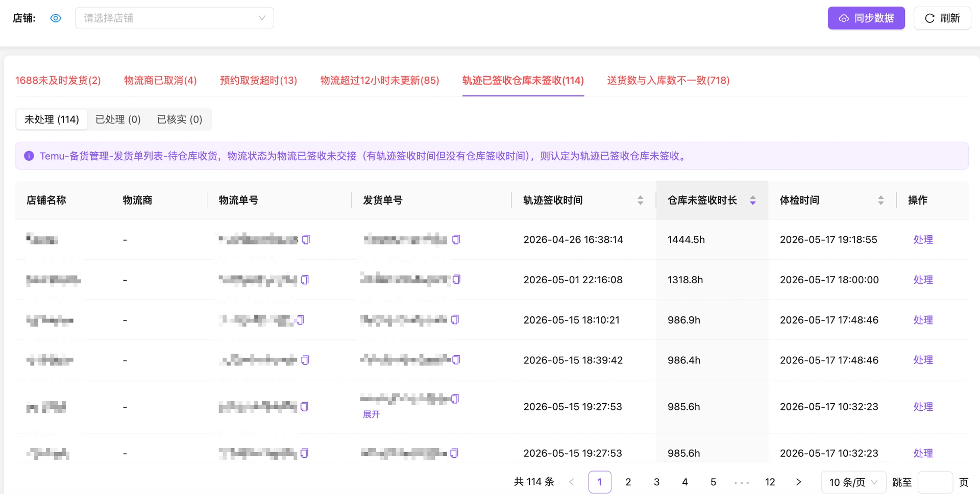The width and height of the screenshot is (980, 494).
Task: Switch to the 1688未及时发货(2) tab
Action: tap(58, 80)
